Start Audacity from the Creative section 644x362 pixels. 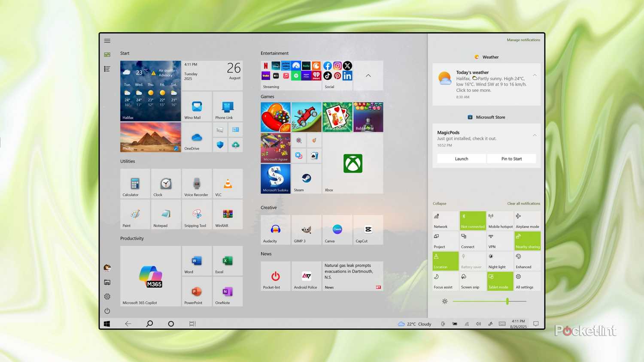[275, 230]
